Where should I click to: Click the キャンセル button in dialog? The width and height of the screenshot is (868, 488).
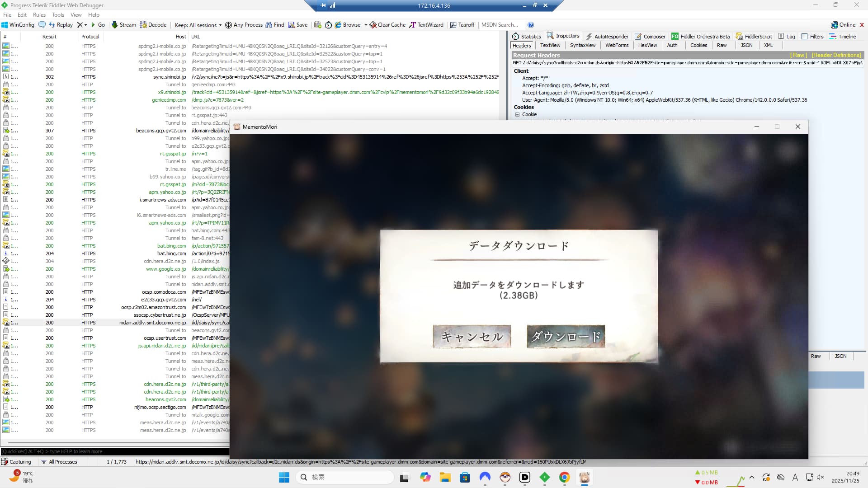tap(472, 337)
